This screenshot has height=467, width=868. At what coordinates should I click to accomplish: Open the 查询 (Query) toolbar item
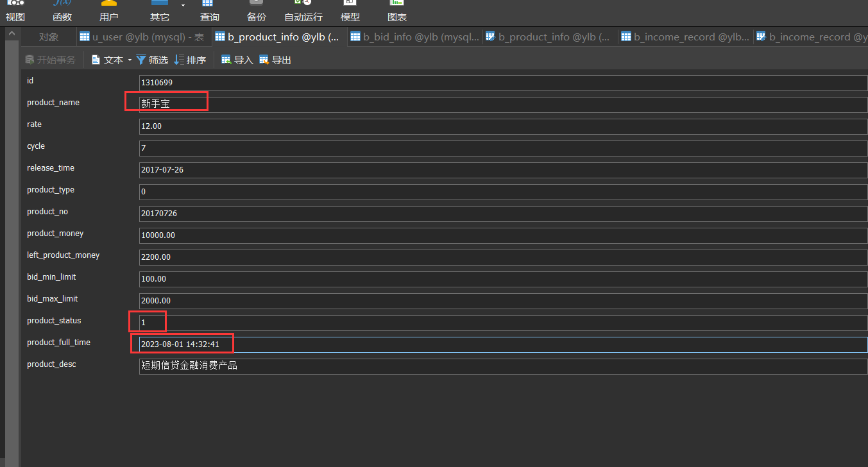[210, 12]
